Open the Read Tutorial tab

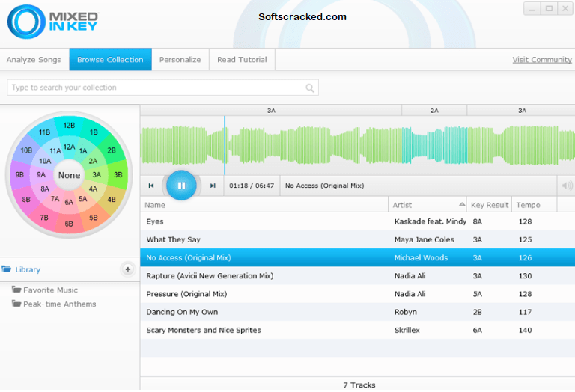click(x=242, y=60)
